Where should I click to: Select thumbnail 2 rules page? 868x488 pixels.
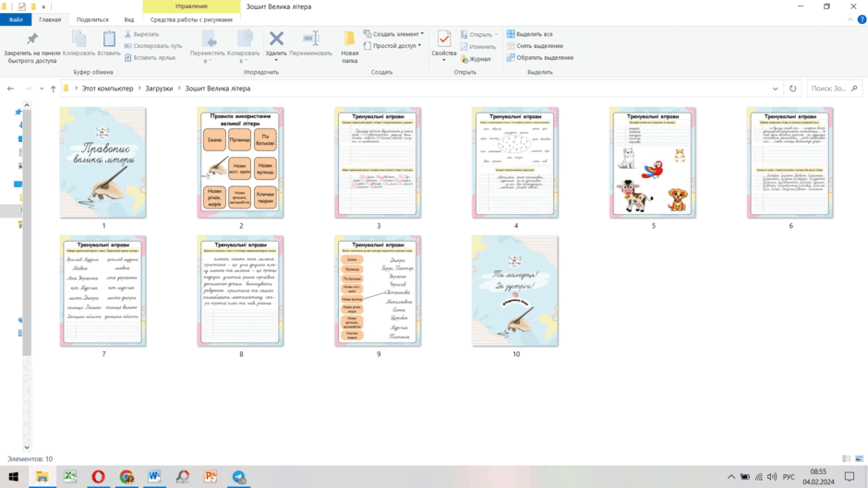[240, 162]
